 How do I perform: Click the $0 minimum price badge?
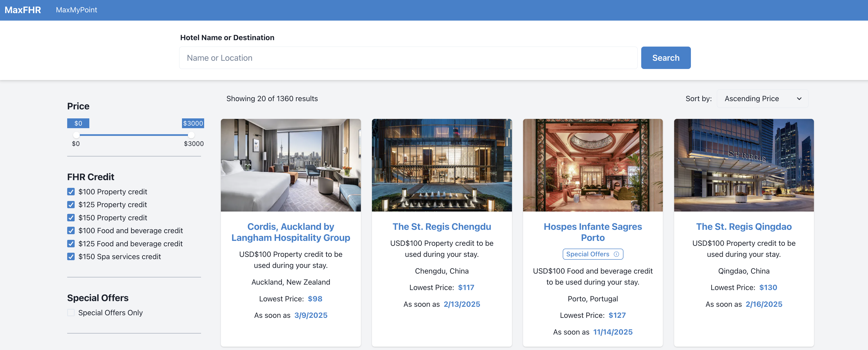tap(78, 123)
